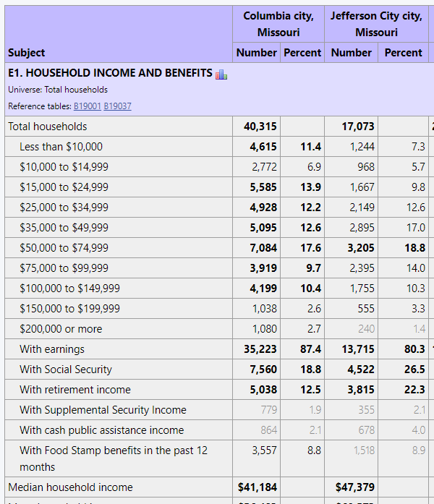Click With Supplemental Security Income row label
This screenshot has width=434, height=504.
(103, 410)
